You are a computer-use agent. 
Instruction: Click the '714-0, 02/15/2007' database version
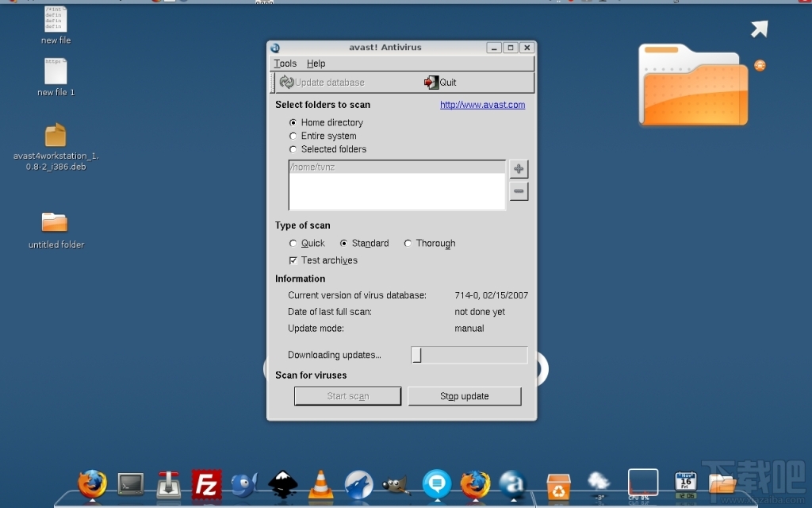pos(492,295)
